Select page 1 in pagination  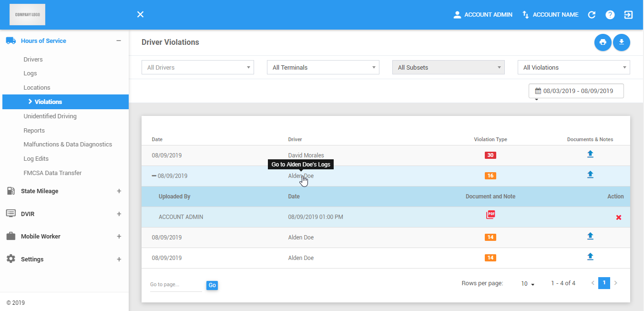(x=604, y=283)
